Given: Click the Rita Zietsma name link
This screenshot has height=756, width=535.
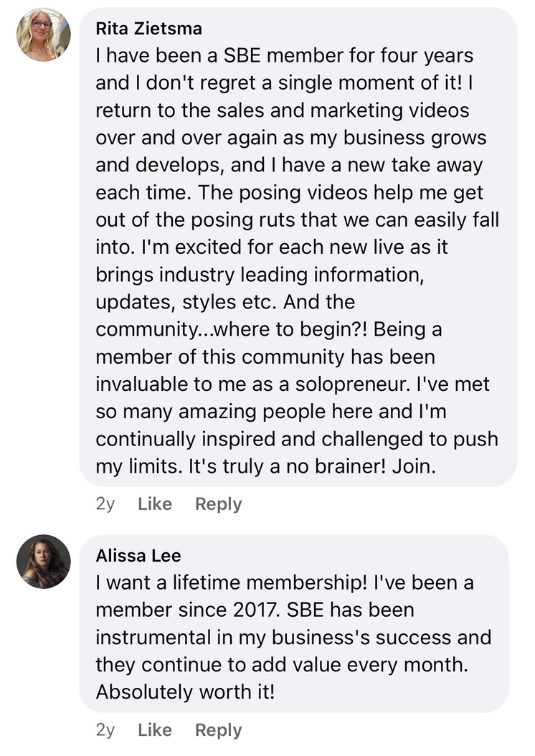Looking at the screenshot, I should (x=148, y=29).
